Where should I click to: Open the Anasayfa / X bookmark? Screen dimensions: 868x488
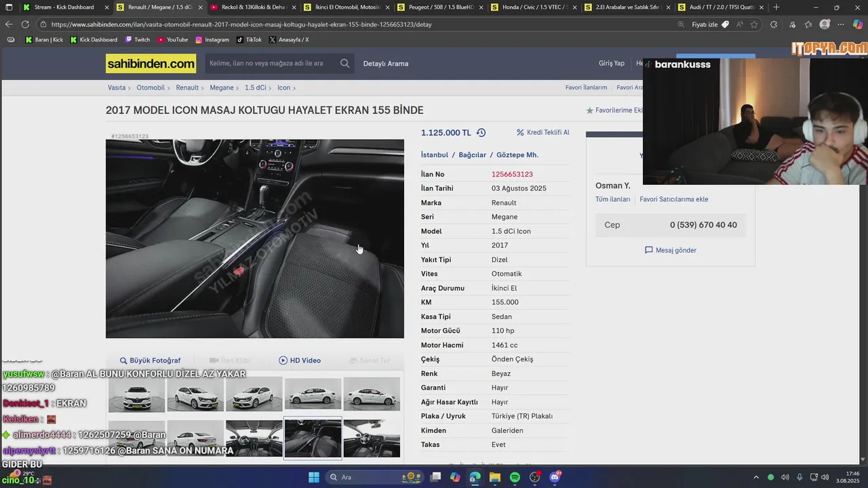(x=289, y=40)
